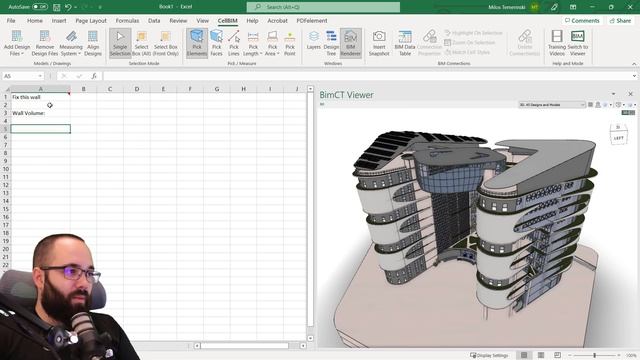The height and width of the screenshot is (360, 640).
Task: Open the Undo history dropdown
Action: click(x=76, y=7)
